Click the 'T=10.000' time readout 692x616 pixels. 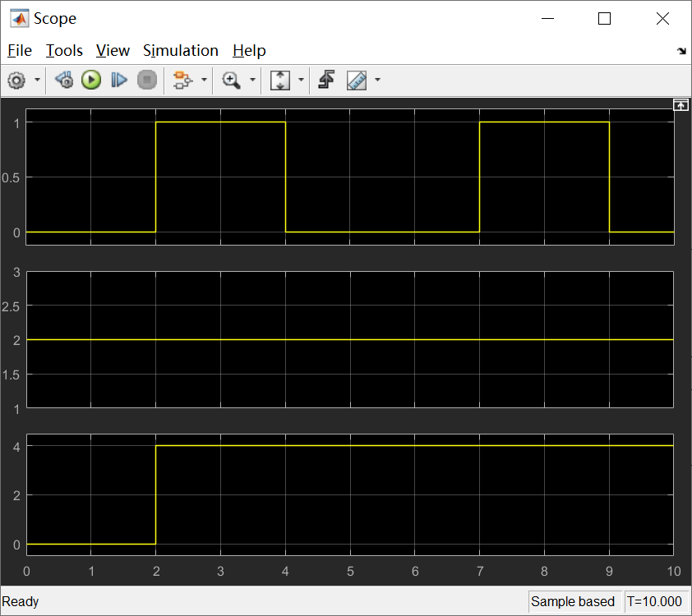pyautogui.click(x=654, y=601)
